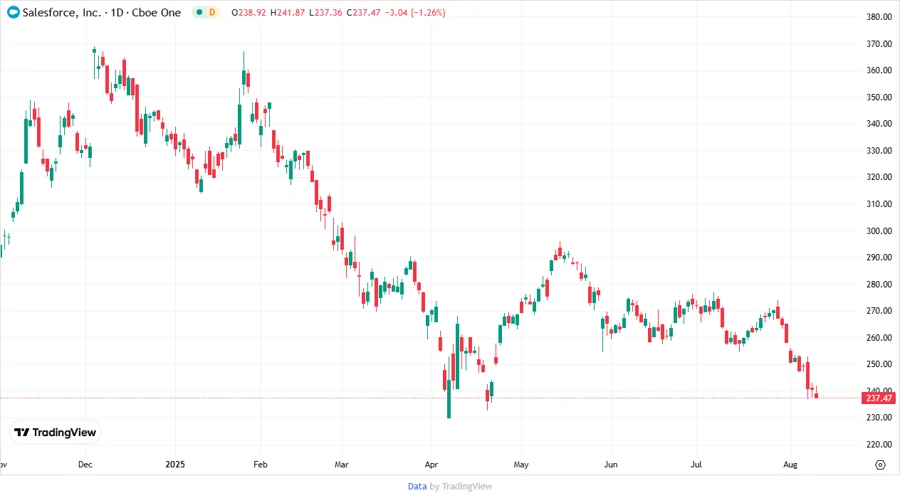Open the chart settings gear icon

tap(880, 465)
